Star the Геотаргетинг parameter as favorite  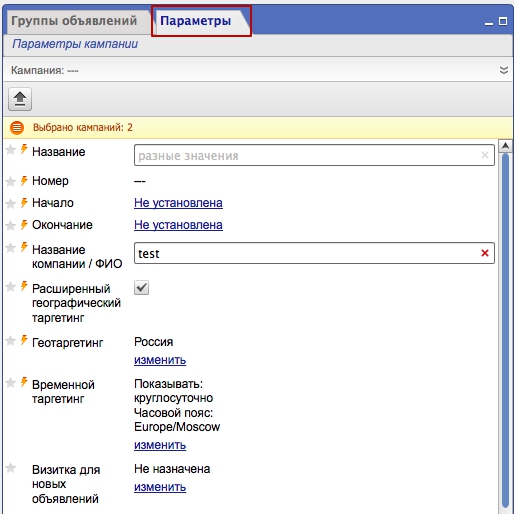click(11, 341)
